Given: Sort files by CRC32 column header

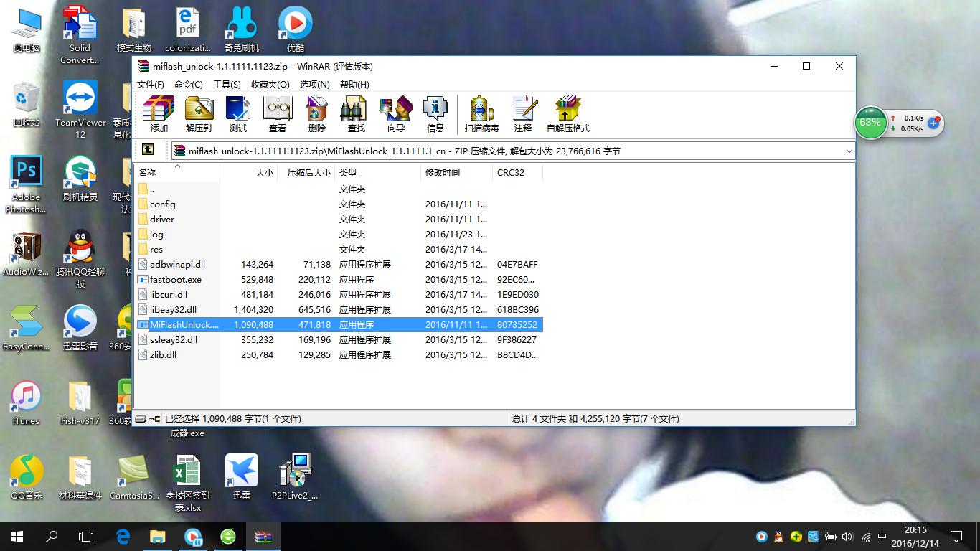Looking at the screenshot, I should coord(517,172).
